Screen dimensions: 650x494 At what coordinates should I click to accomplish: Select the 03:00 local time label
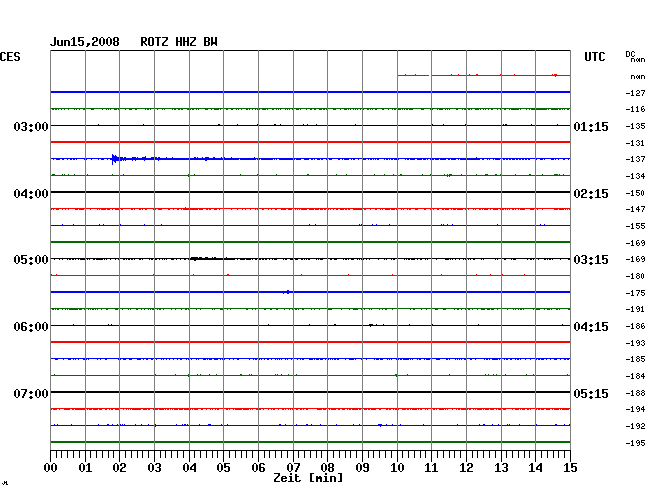coord(31,126)
